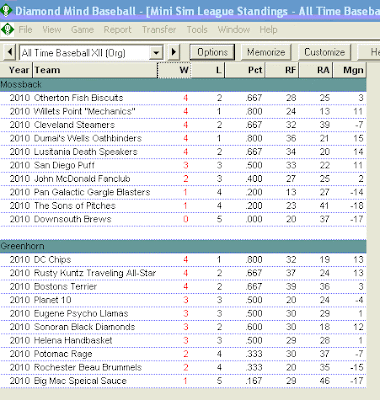The height and width of the screenshot is (400, 380).
Task: Select the Planet 10 row
Action: pos(183,300)
